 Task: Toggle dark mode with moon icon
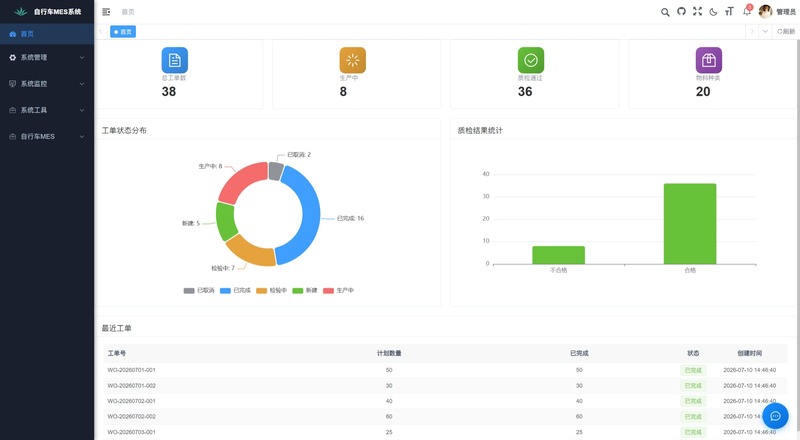[713, 12]
